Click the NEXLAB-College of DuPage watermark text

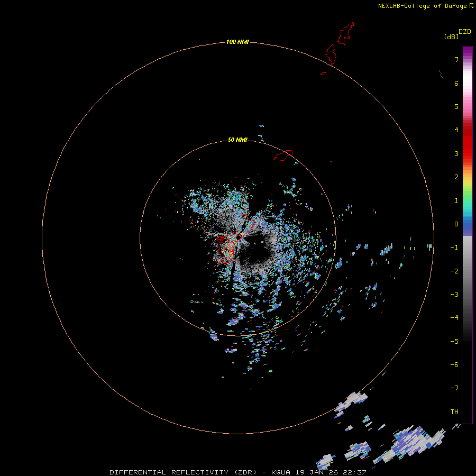[x=426, y=6]
